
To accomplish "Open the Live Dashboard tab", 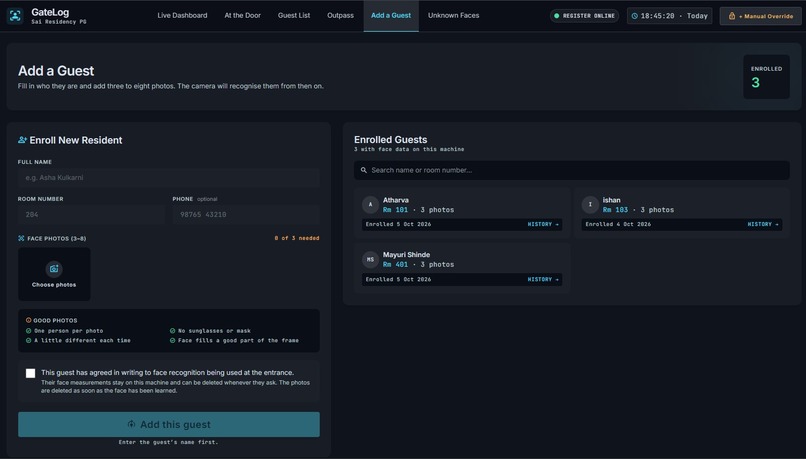I will (x=182, y=15).
